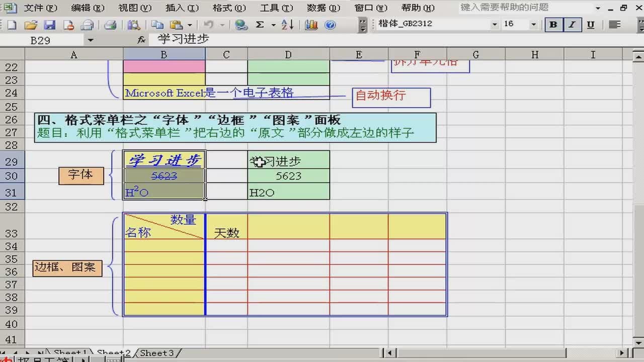
Task: Toggle Underline formatting
Action: (591, 25)
